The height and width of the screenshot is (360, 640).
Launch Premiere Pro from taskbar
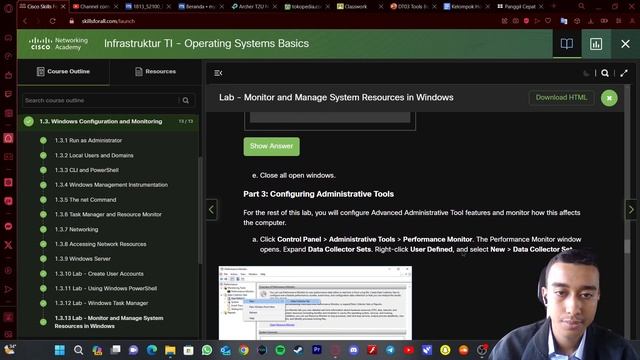tap(317, 350)
